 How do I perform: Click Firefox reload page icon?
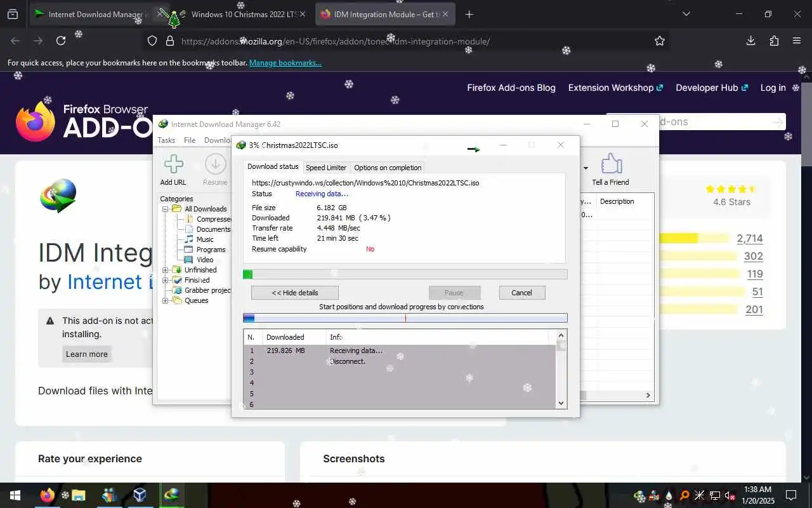pos(61,41)
